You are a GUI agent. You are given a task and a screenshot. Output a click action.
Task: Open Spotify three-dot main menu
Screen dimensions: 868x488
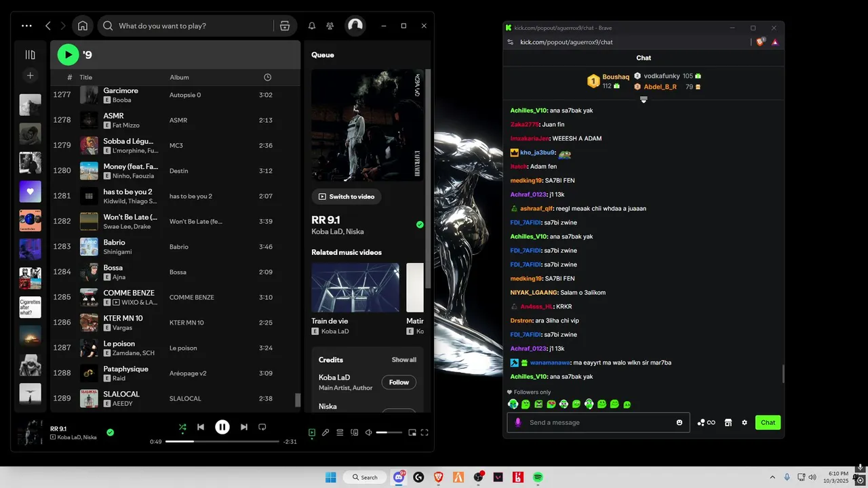(x=26, y=26)
